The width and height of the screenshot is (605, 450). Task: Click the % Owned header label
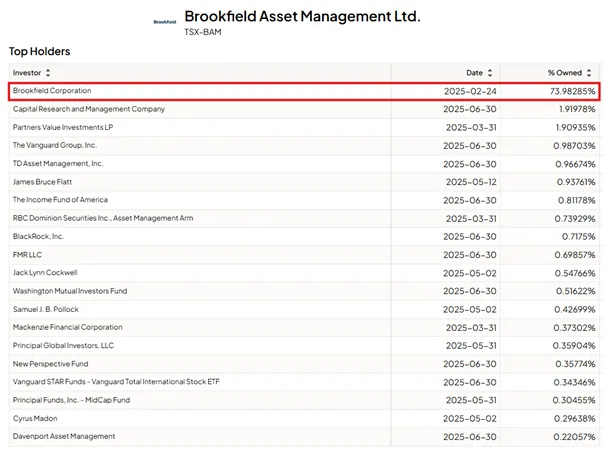point(565,73)
